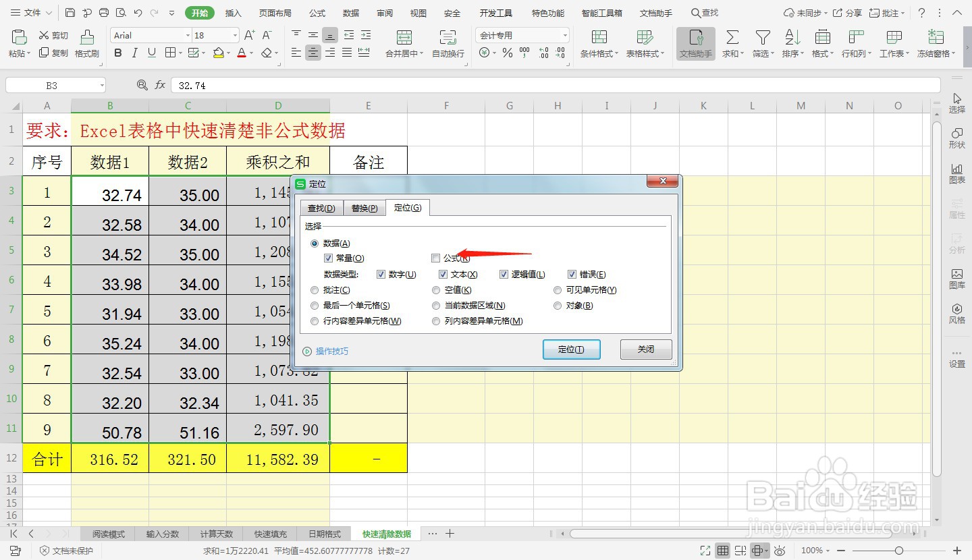This screenshot has height=560, width=972.
Task: Expand the 条件格式 dropdown
Action: pos(616,53)
